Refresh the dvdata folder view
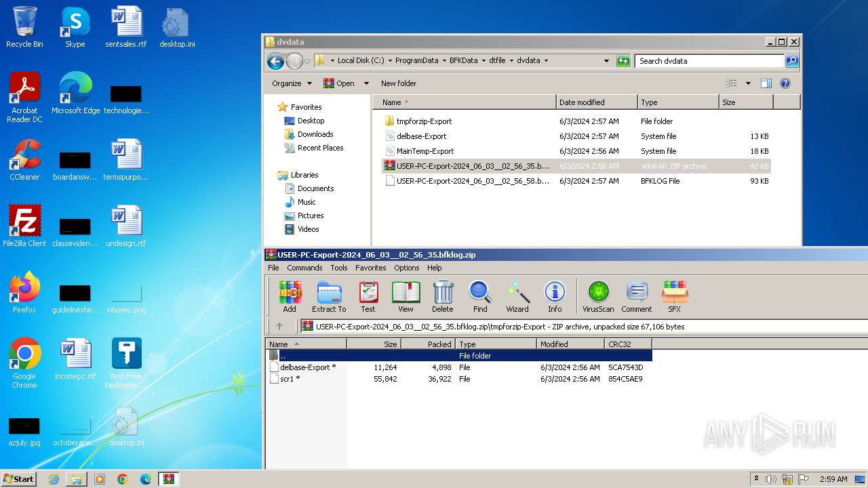This screenshot has height=488, width=868. (623, 61)
